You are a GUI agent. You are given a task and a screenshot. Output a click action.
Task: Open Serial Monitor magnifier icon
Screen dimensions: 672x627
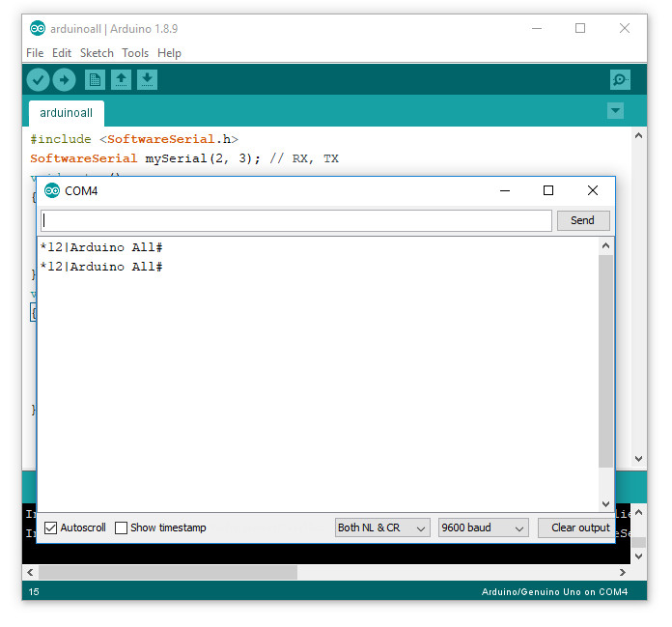pos(620,80)
